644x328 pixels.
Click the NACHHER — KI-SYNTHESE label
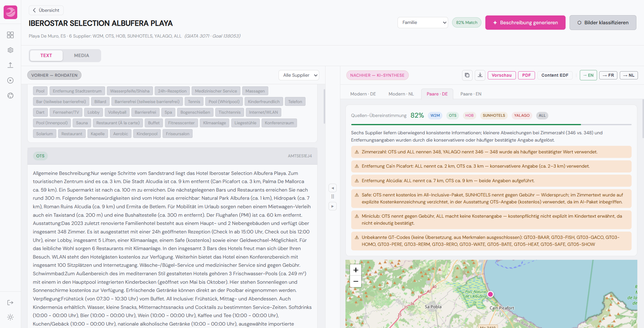pyautogui.click(x=377, y=75)
